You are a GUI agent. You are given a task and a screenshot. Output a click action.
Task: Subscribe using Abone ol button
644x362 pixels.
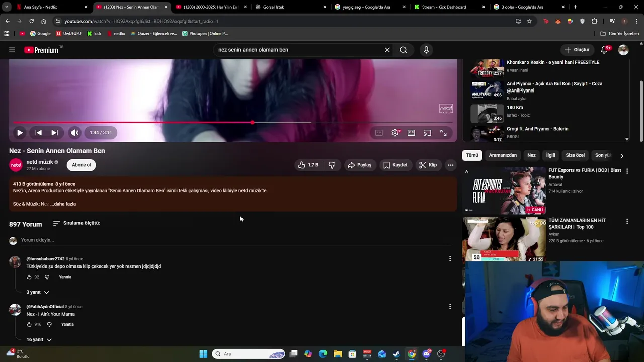click(82, 165)
